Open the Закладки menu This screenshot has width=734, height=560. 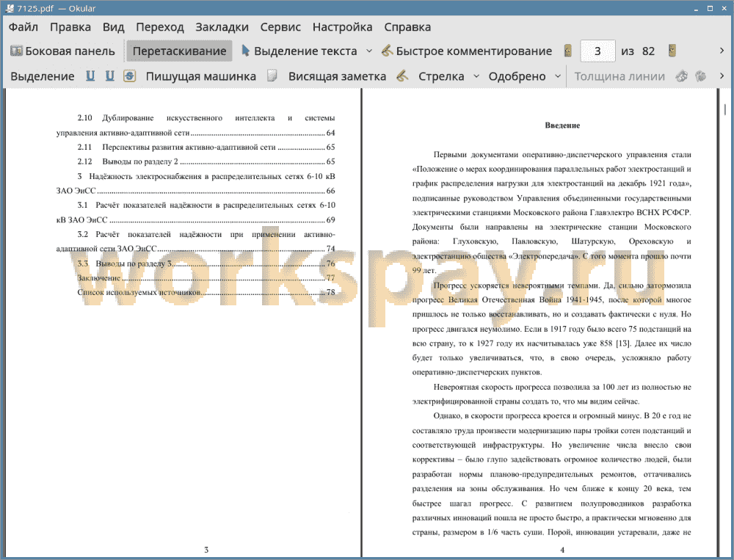pyautogui.click(x=222, y=27)
